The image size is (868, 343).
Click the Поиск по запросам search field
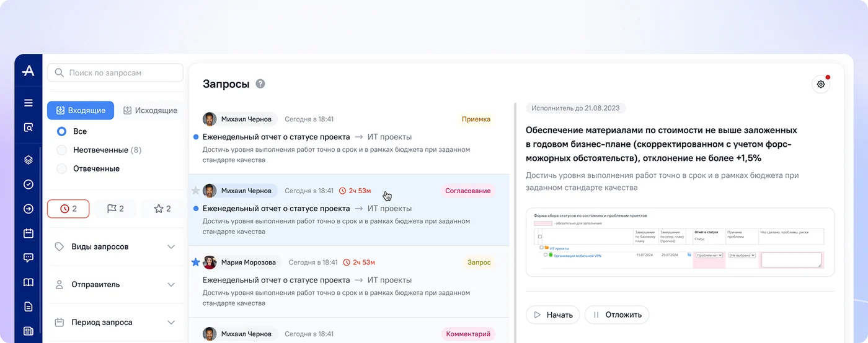point(115,72)
